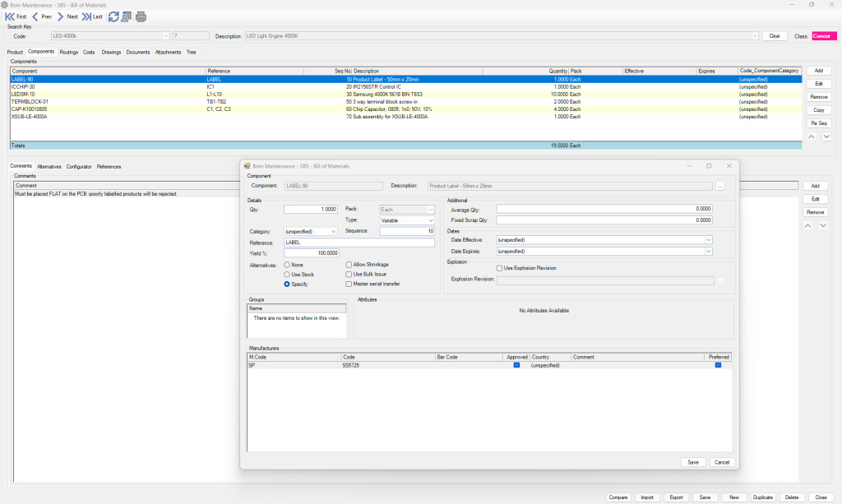The height and width of the screenshot is (504, 842).
Task: Switch to the Tree tab
Action: point(191,52)
